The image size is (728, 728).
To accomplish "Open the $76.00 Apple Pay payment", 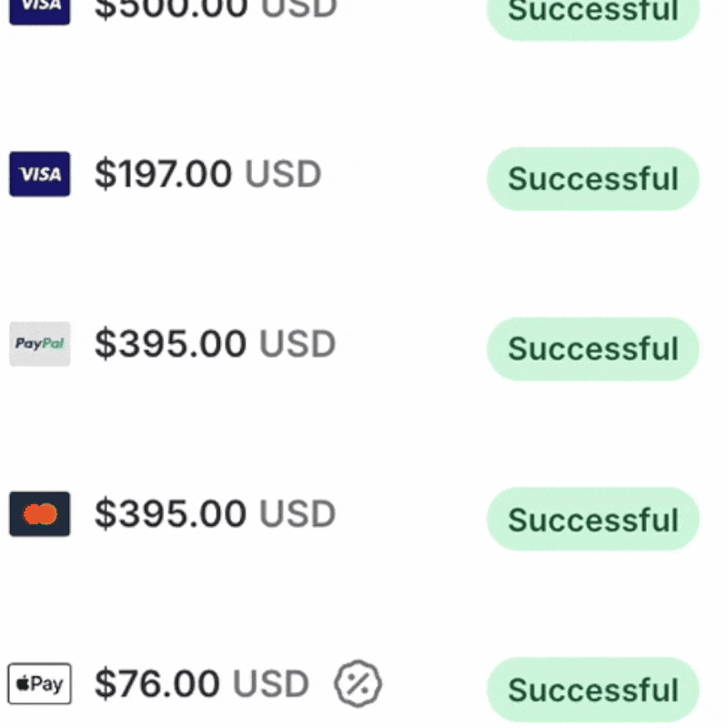I will [157, 684].
